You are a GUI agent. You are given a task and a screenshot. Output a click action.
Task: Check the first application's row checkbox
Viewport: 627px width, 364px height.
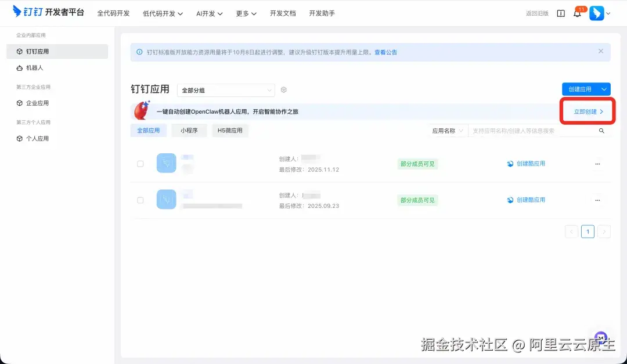click(x=140, y=163)
